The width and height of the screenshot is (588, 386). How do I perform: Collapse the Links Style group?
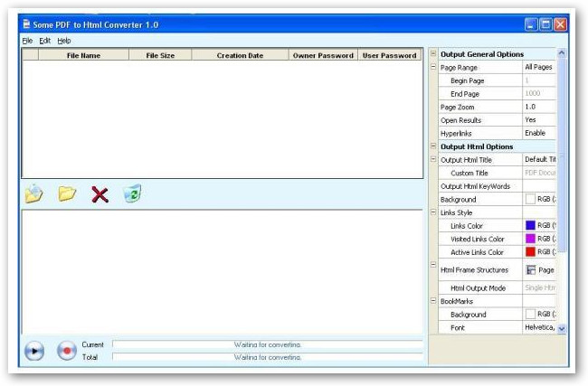[433, 212]
